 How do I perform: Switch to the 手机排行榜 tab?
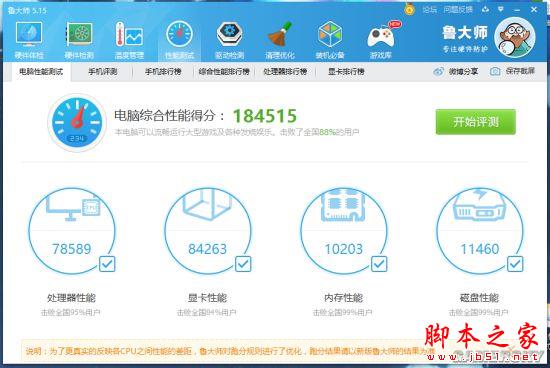click(x=163, y=72)
